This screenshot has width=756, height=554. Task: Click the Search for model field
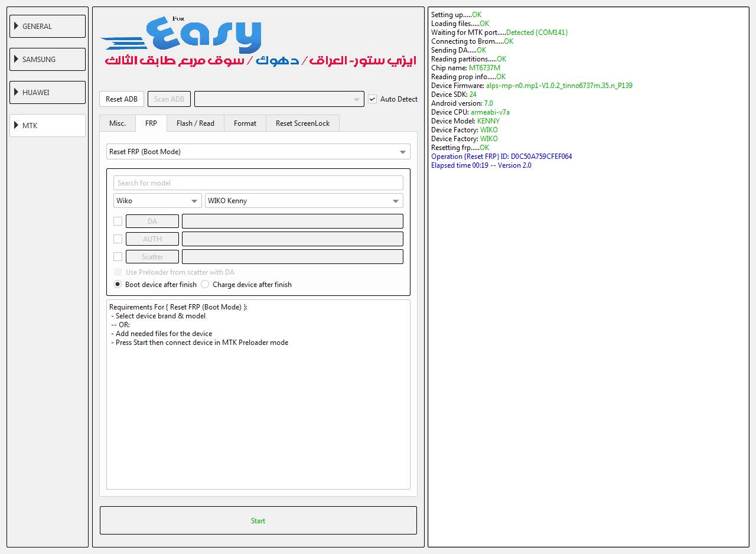pos(258,183)
